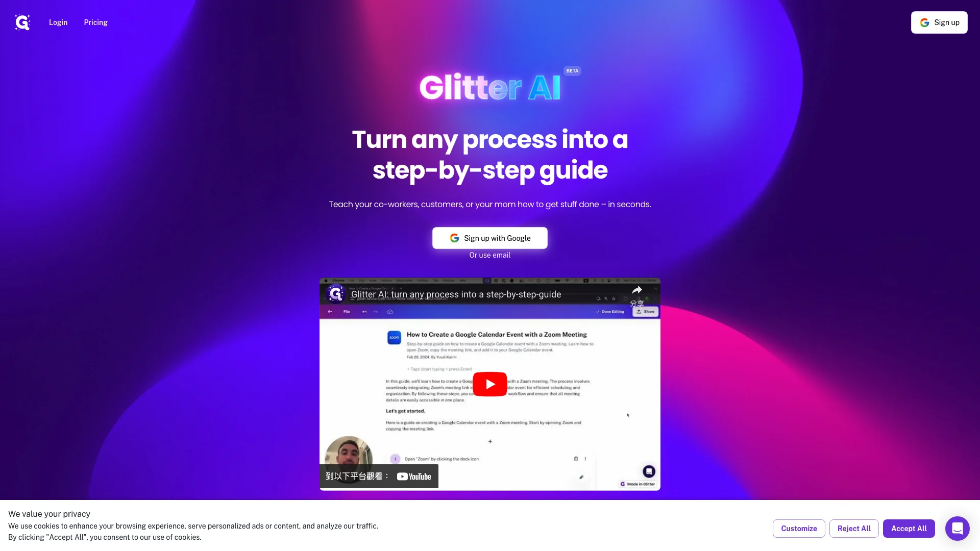Viewport: 980px width, 551px height.
Task: Click Sign up with Google button
Action: 490,238
